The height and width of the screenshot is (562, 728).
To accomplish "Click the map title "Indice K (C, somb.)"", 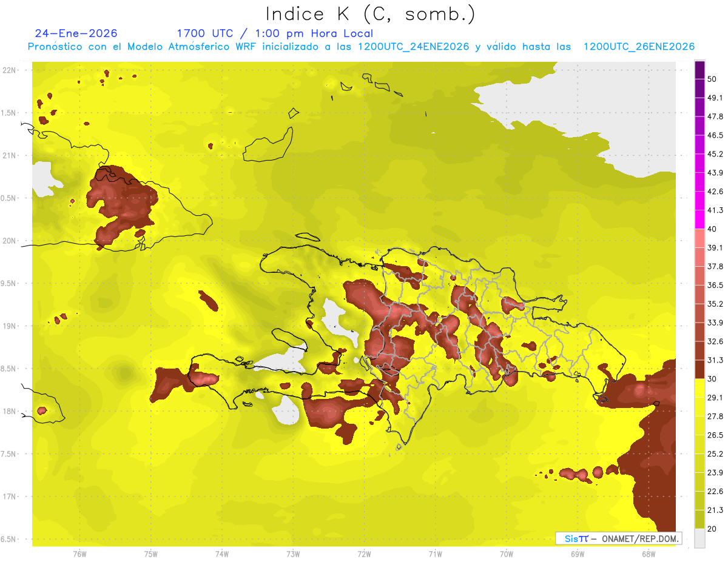I will [371, 15].
